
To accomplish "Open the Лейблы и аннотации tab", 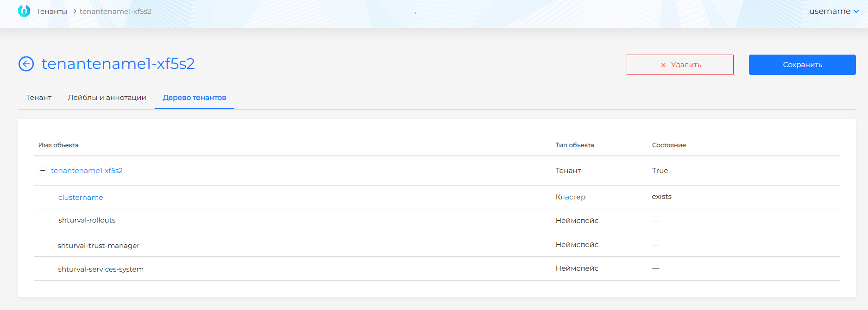I will [107, 98].
